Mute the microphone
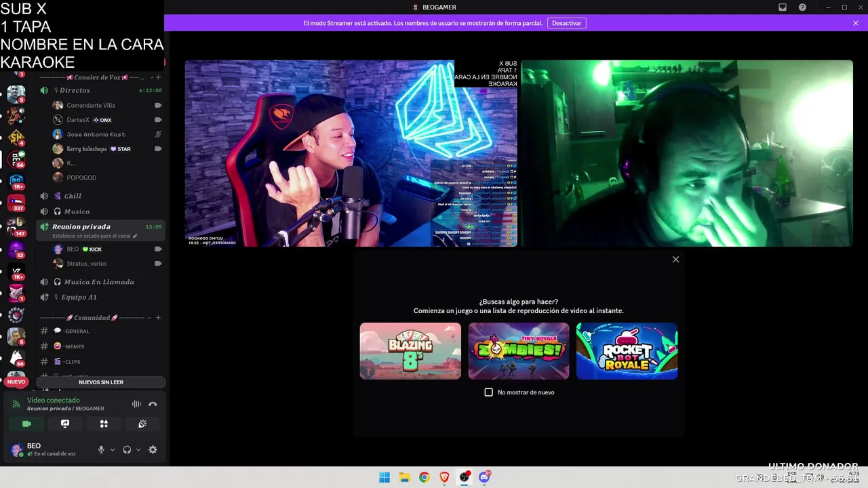This screenshot has height=488, width=868. point(101,449)
